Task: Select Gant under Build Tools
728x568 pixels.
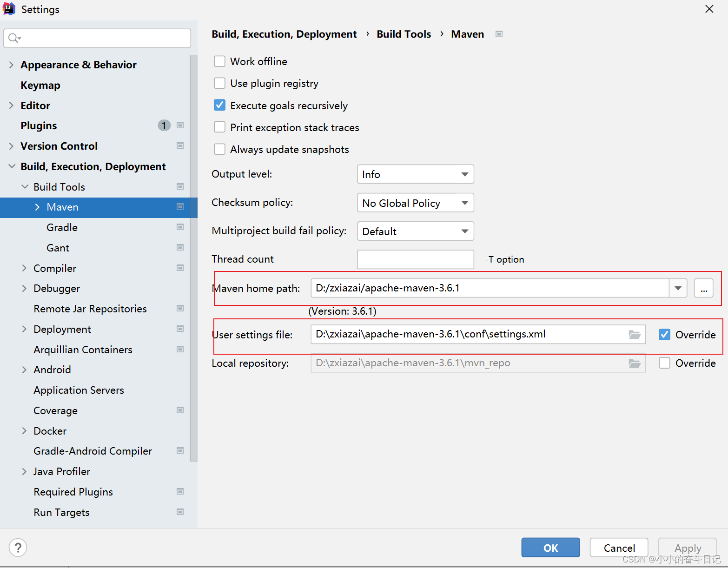Action: (x=58, y=248)
